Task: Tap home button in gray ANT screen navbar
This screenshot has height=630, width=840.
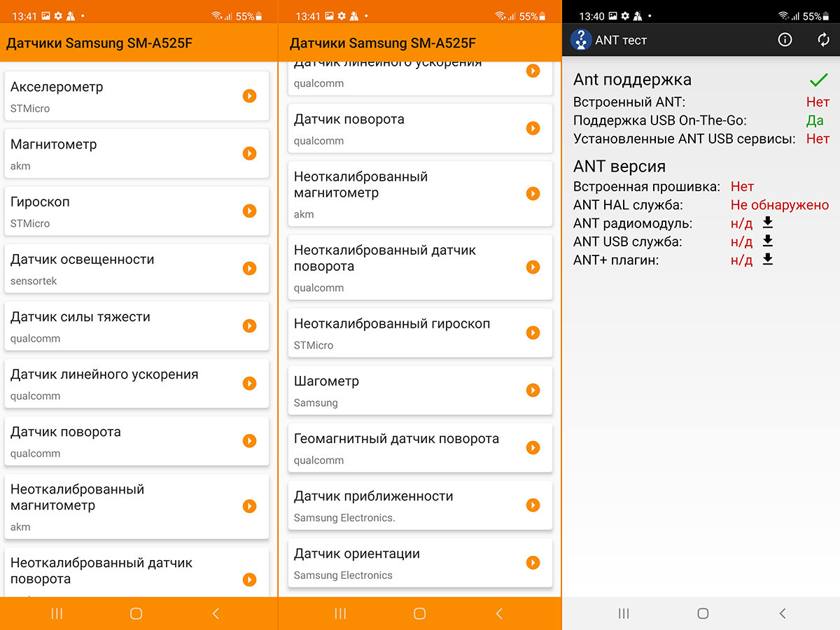Action: pyautogui.click(x=703, y=613)
